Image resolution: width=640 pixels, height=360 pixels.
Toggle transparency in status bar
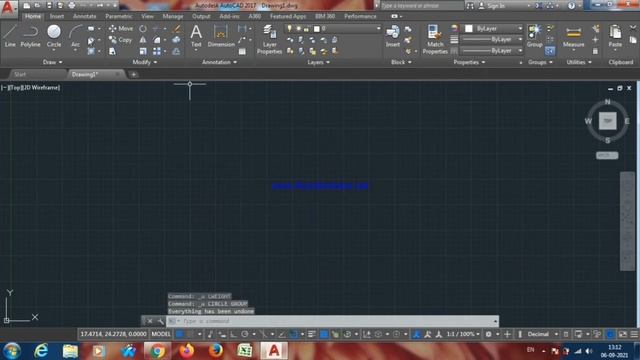point(324,334)
